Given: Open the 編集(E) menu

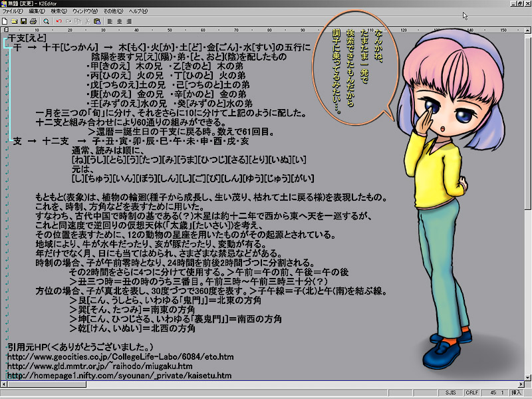Looking at the screenshot, I should pos(37,11).
